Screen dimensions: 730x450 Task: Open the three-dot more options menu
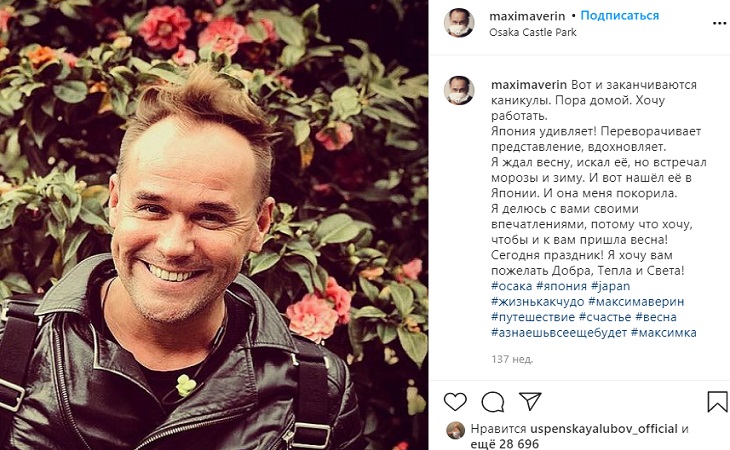click(x=720, y=23)
